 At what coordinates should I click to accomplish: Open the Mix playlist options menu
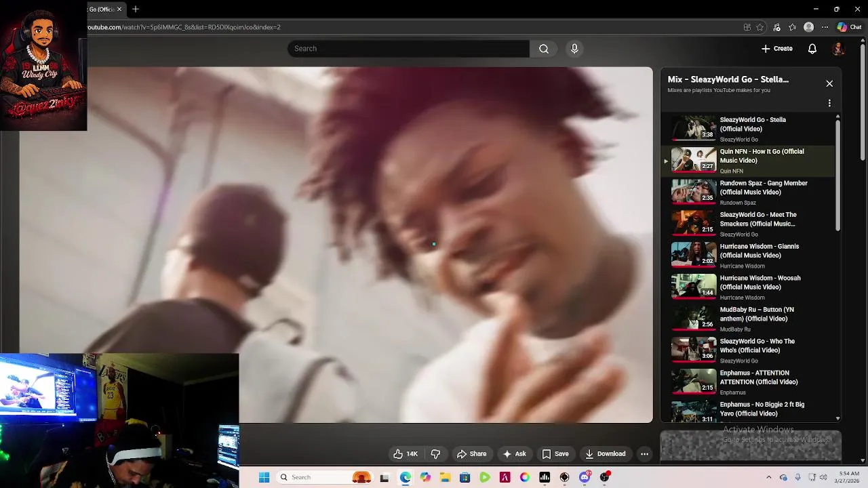pos(829,103)
